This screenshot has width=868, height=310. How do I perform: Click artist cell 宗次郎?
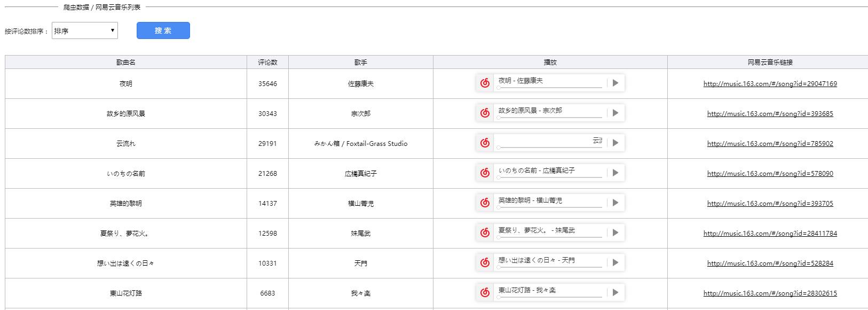tap(361, 114)
